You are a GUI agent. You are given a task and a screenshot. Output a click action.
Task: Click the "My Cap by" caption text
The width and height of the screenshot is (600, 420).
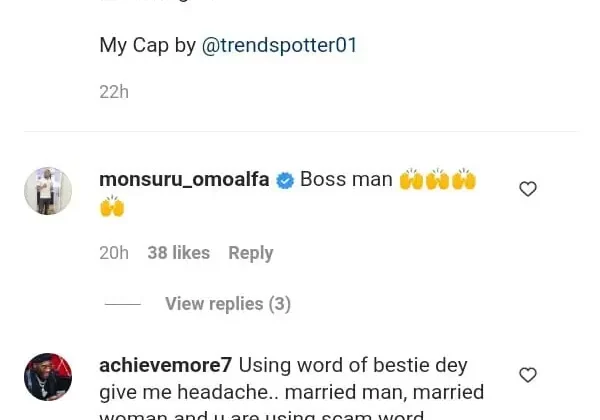point(148,45)
